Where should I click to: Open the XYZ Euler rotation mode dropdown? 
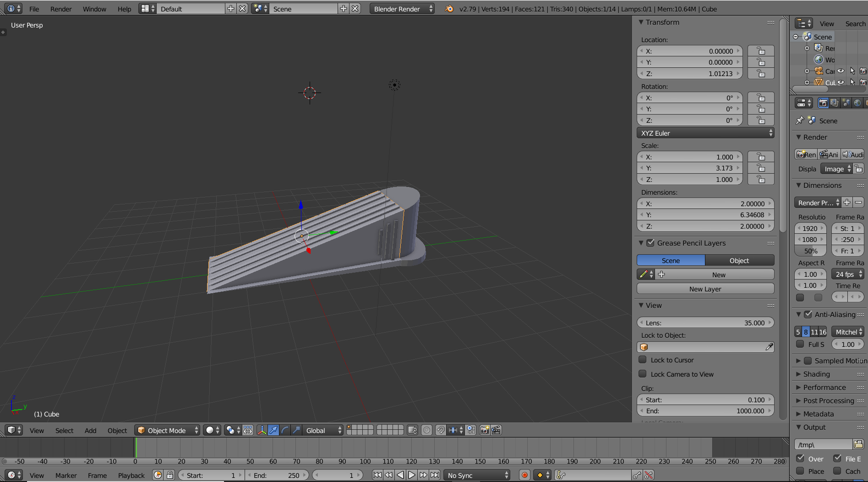tap(705, 133)
